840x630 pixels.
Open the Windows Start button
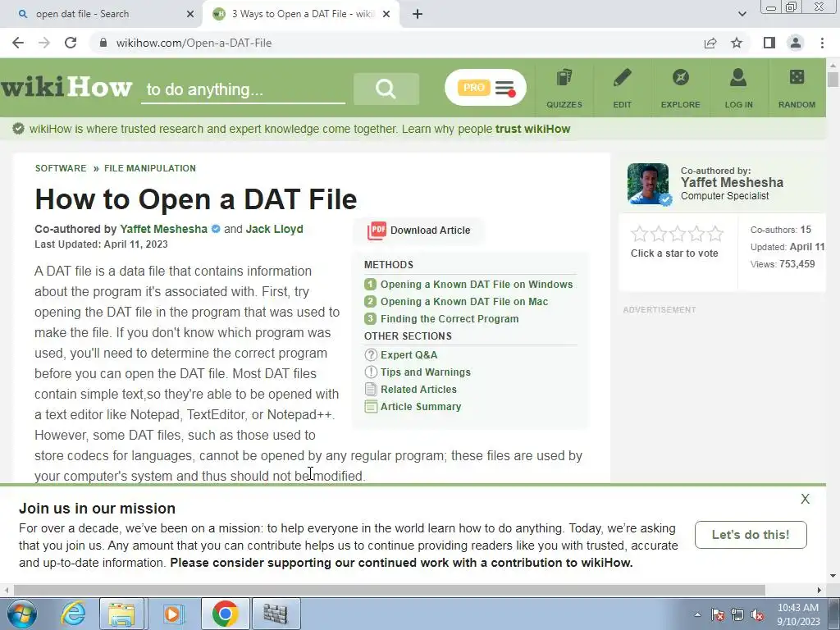[21, 614]
